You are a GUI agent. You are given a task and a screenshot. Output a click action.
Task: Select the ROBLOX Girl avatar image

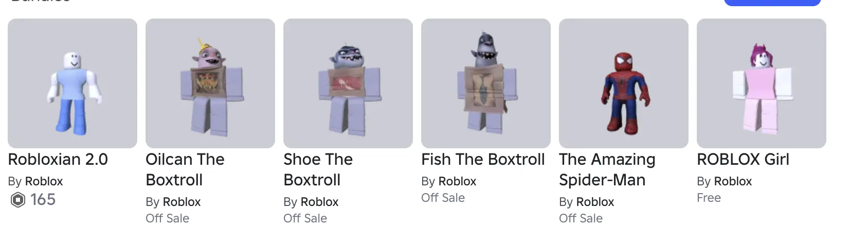762,83
